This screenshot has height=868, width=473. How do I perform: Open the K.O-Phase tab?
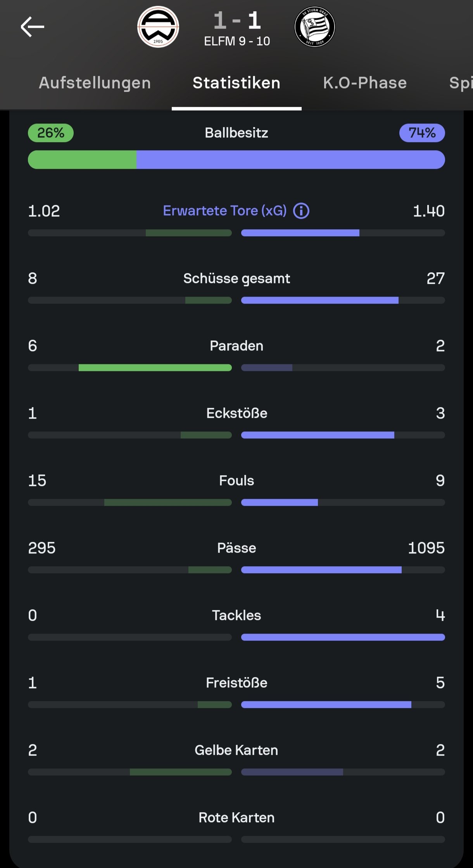click(365, 83)
